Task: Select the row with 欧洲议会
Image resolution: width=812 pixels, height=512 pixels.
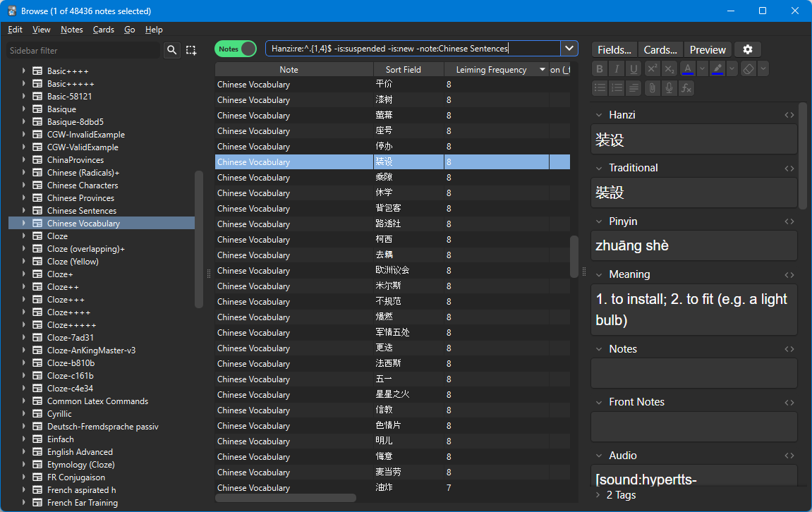Action: (392, 270)
